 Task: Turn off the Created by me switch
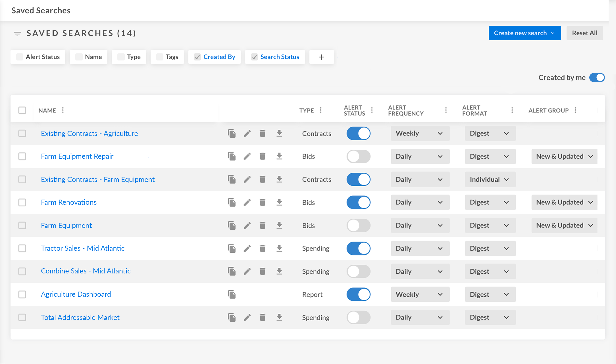[597, 78]
